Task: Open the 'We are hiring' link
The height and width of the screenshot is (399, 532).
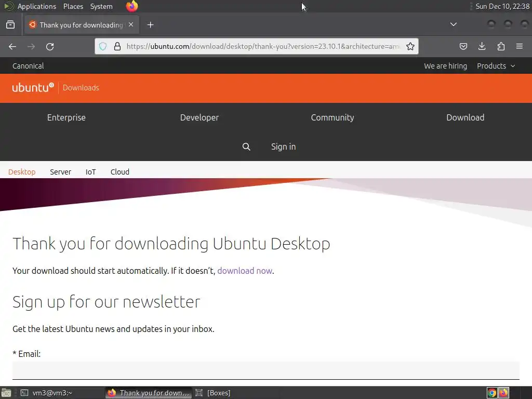Action: click(x=445, y=66)
